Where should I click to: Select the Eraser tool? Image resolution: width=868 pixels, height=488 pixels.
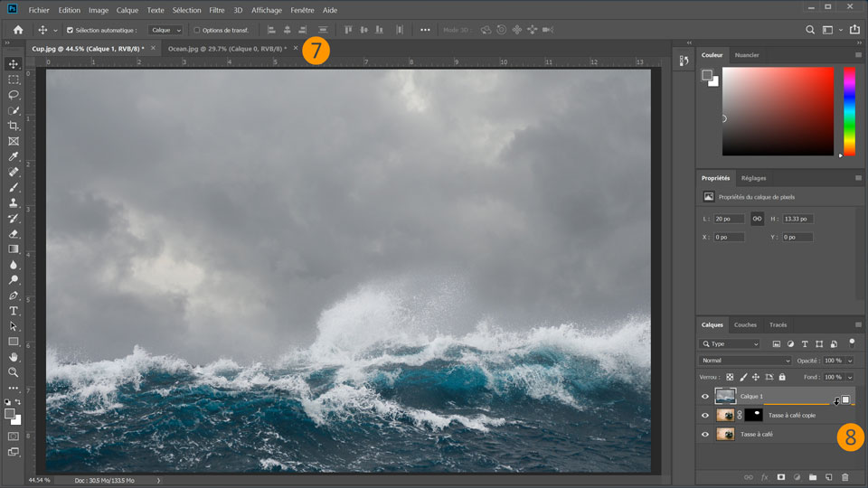point(14,234)
